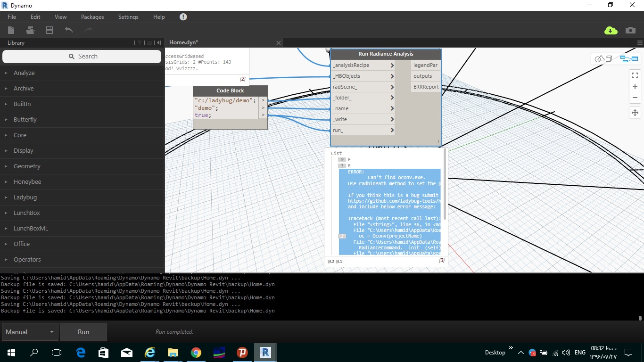Open the Manual run mode dropdown
This screenshot has height=362, width=644.
(29, 331)
